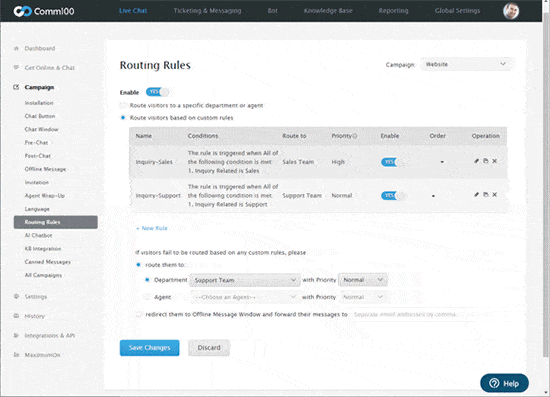
Task: Open the user profile avatar menu
Action: [511, 11]
